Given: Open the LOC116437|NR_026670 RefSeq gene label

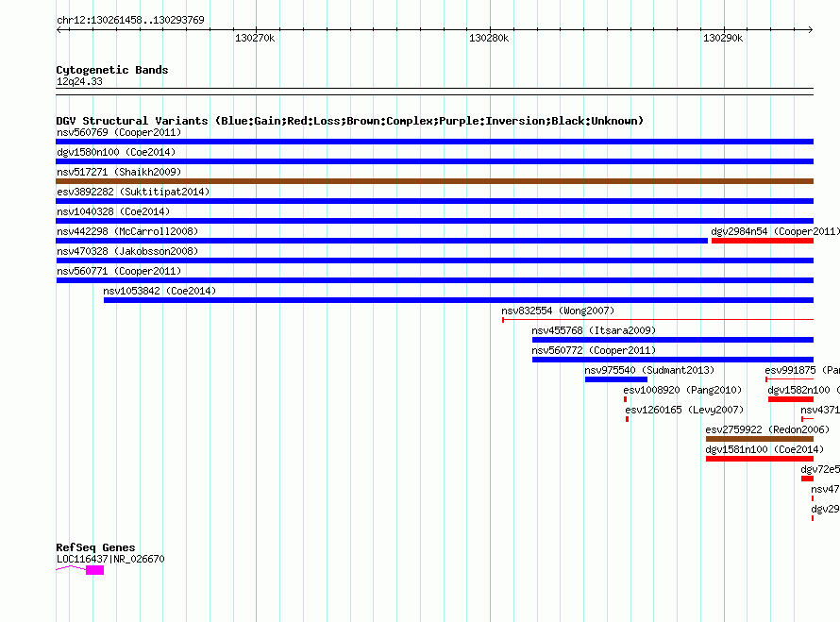Looking at the screenshot, I should pos(110,559).
